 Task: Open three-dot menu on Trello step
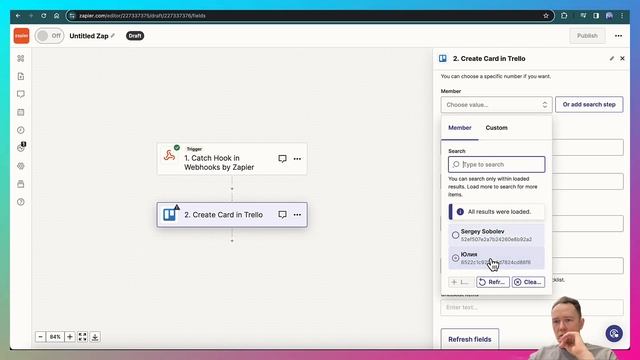[297, 215]
